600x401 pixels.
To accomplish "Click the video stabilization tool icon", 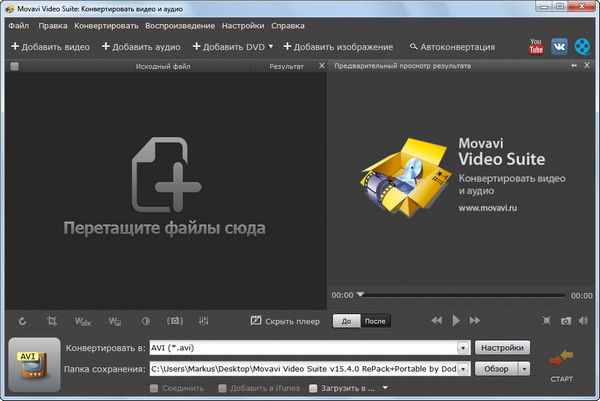I will (x=175, y=321).
